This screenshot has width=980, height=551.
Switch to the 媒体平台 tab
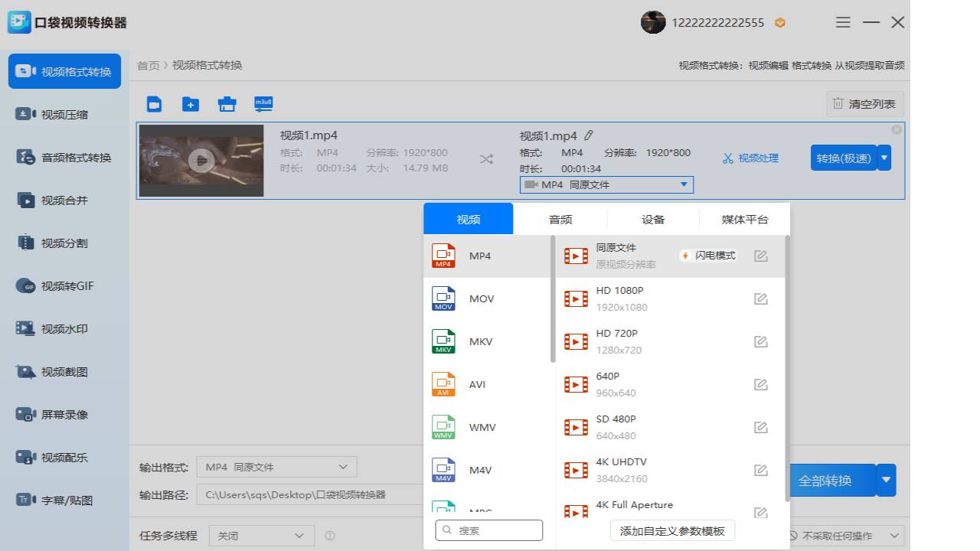point(745,219)
